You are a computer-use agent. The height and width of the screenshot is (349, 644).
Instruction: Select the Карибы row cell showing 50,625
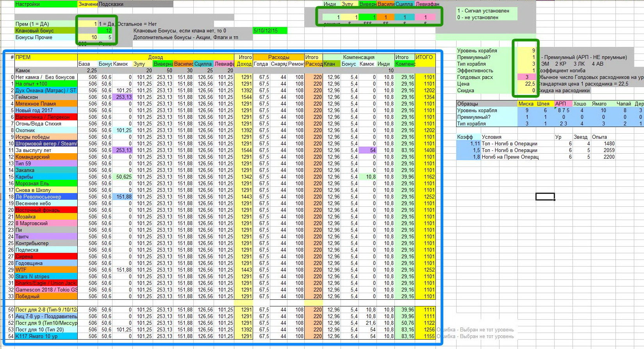tap(122, 177)
